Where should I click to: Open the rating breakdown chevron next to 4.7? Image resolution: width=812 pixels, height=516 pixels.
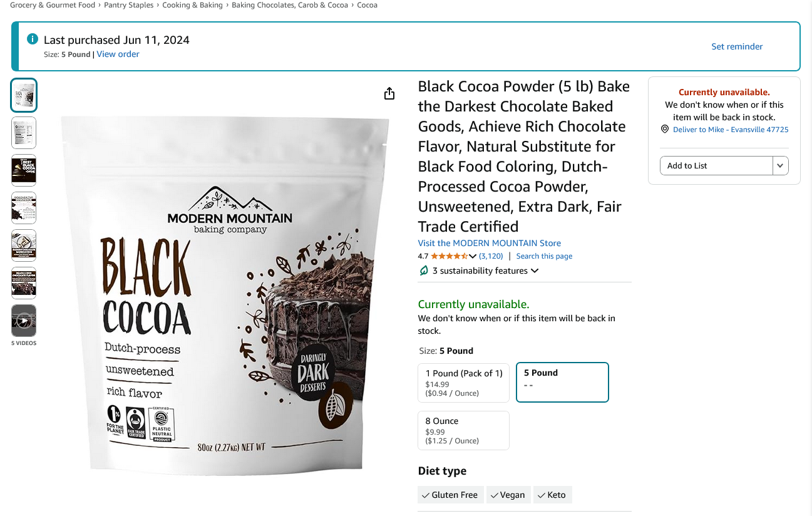pos(473,256)
